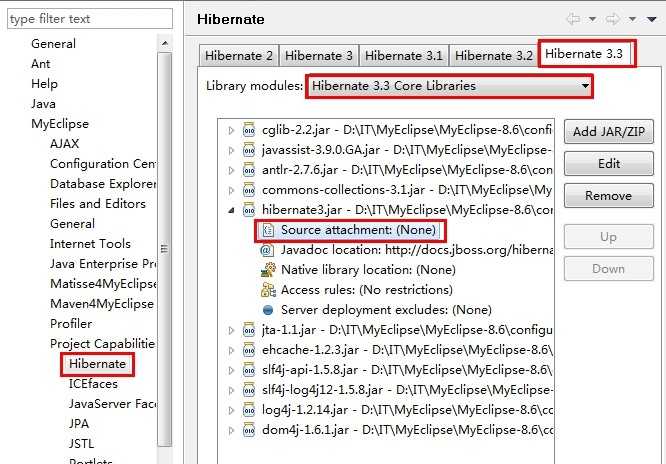Screen dimensions: 666x464
Task: Open Hibernate under Project Capabilities
Action: tap(97, 364)
